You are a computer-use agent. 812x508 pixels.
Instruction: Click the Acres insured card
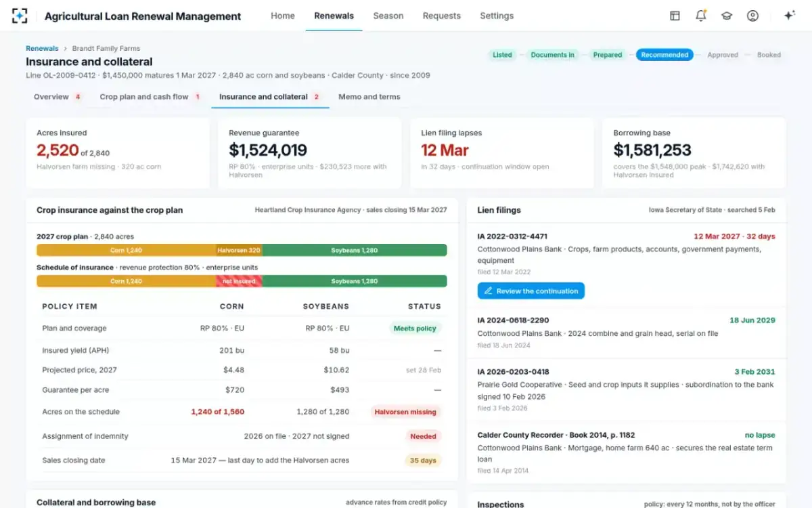pyautogui.click(x=118, y=153)
